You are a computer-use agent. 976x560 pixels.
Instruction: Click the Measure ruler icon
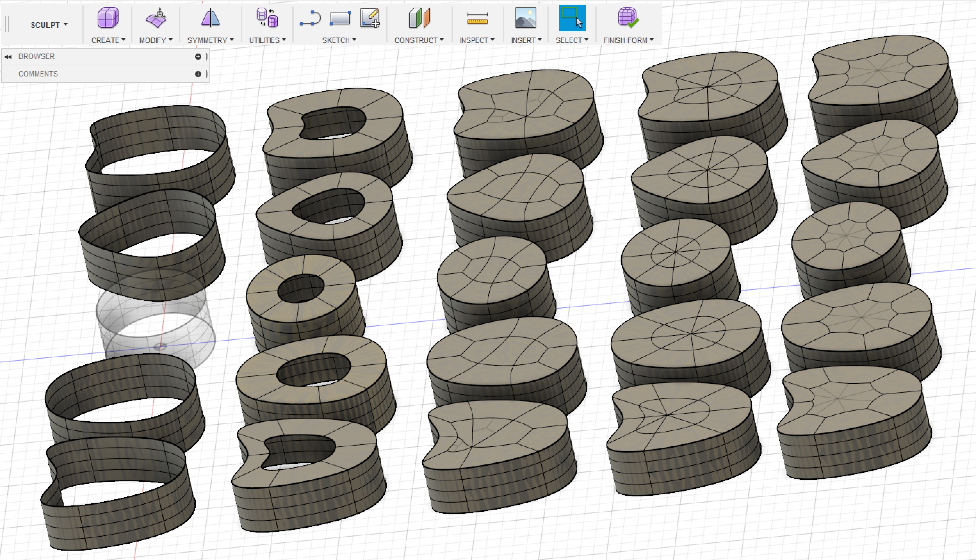coord(477,18)
